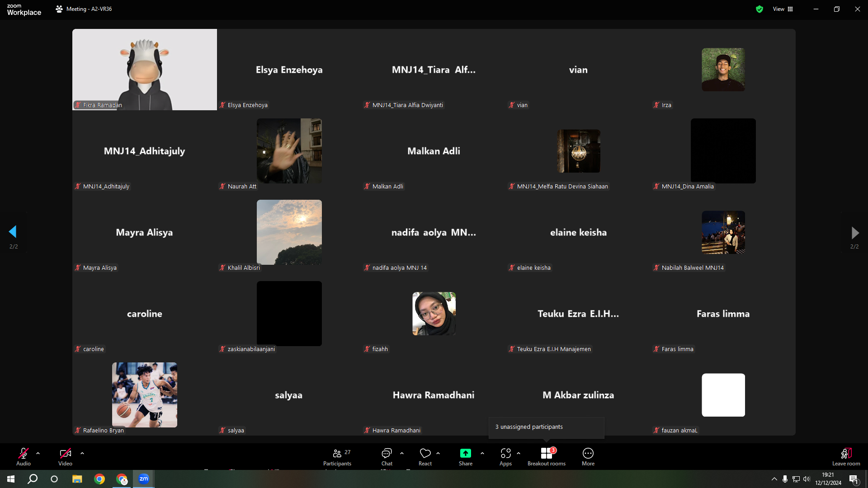Screen dimensions: 868x488
Task: Click the vian name label
Action: click(522, 105)
